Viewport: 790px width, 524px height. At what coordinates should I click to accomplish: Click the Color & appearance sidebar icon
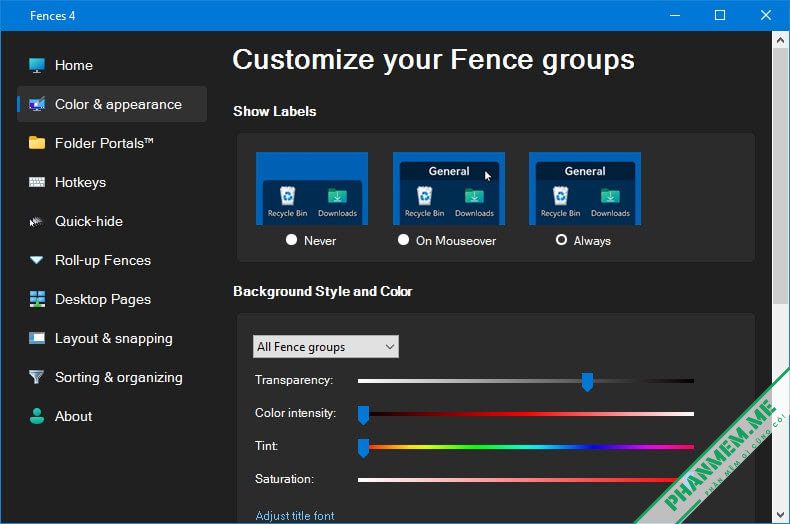click(37, 104)
